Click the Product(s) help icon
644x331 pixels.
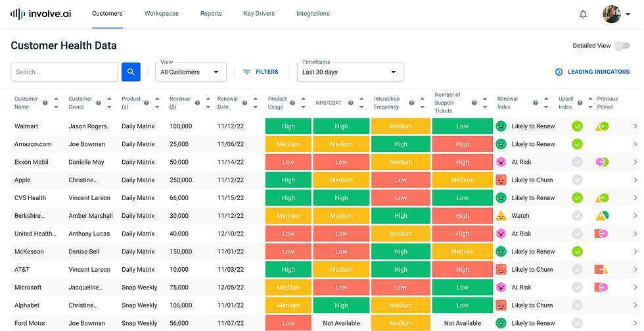point(147,103)
